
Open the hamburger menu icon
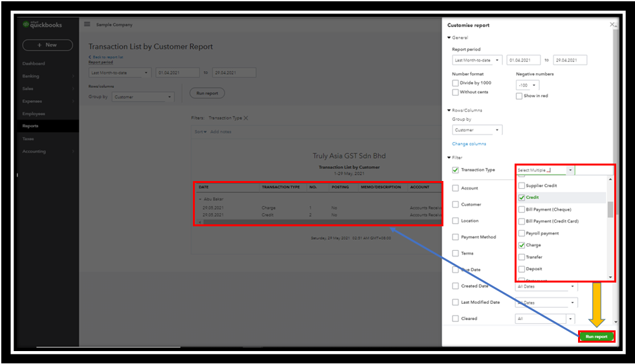click(87, 25)
